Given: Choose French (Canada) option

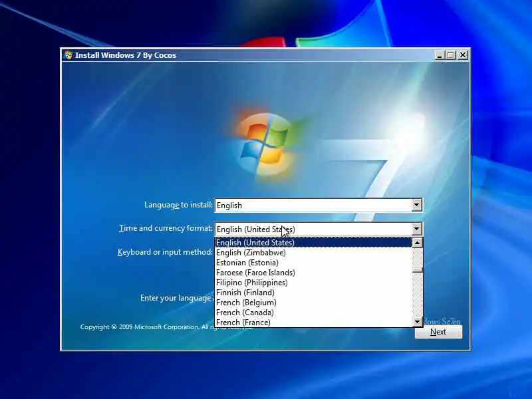Looking at the screenshot, I should 313,313.
